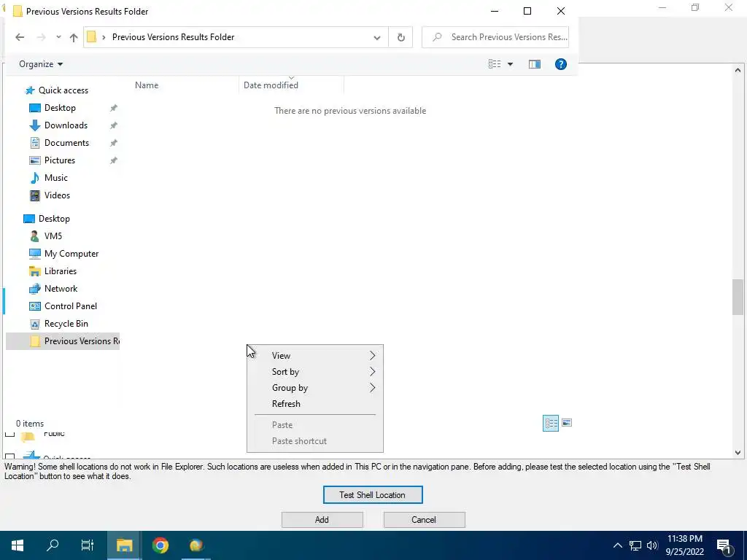The image size is (747, 560).
Task: Click the background list scroll up arrow
Action: tap(738, 70)
